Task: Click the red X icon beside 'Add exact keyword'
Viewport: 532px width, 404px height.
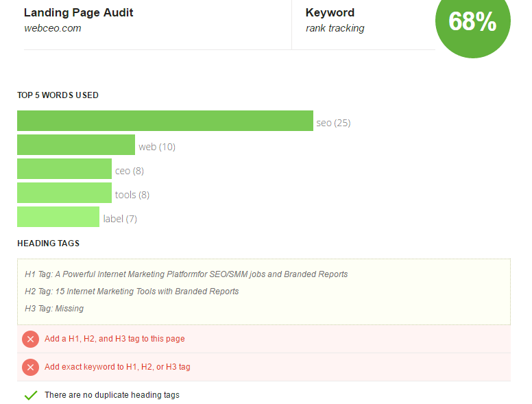Action: click(x=30, y=368)
